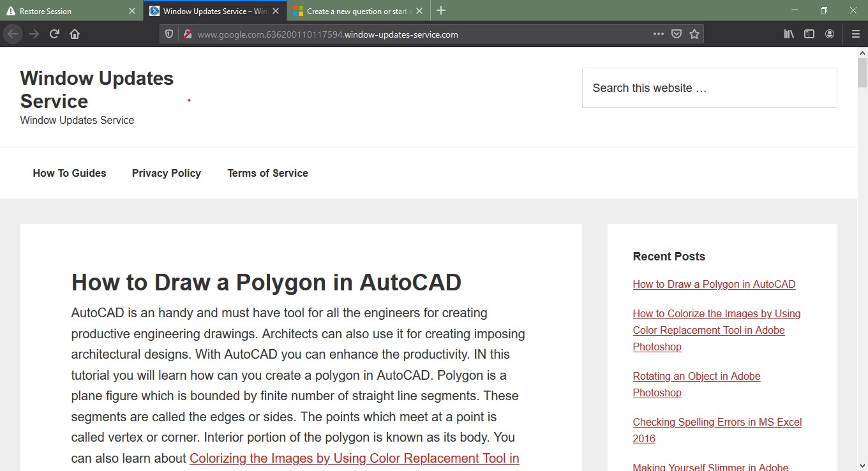Open recent post Making Yourself Slimmer

coord(710,466)
